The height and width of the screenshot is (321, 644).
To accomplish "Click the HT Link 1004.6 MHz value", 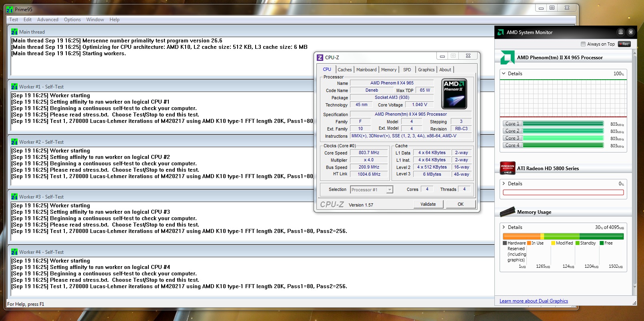I will click(369, 174).
